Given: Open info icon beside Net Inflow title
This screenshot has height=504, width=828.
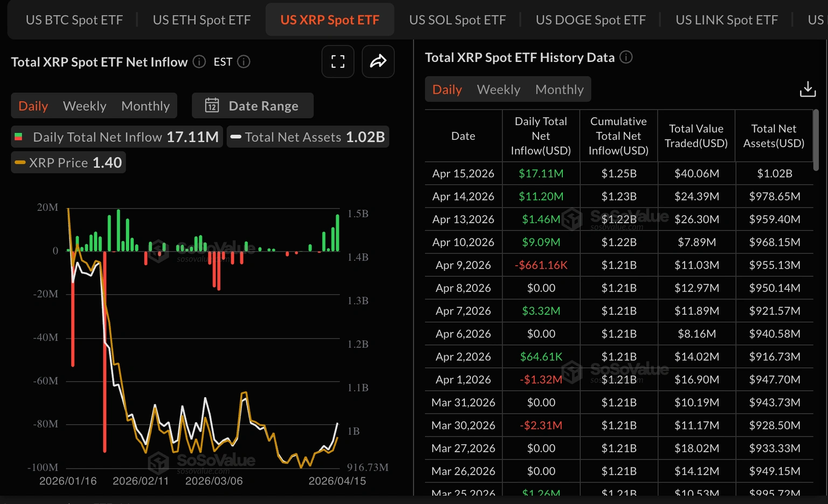Looking at the screenshot, I should [199, 61].
